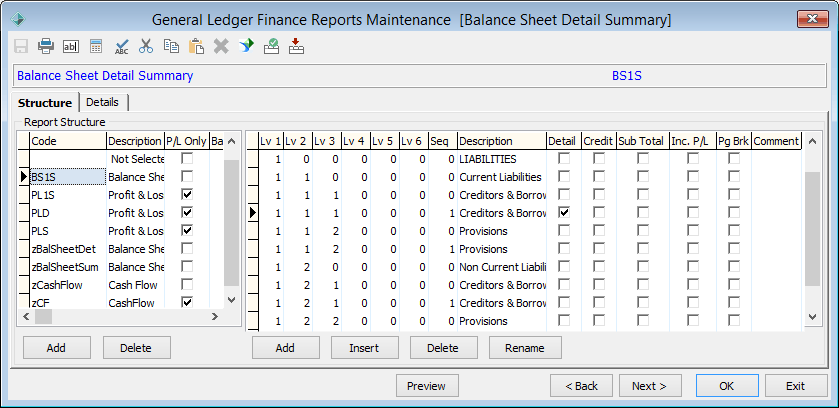Toggle P/L Only for PLS row
The width and height of the screenshot is (839, 408).
[x=187, y=230]
